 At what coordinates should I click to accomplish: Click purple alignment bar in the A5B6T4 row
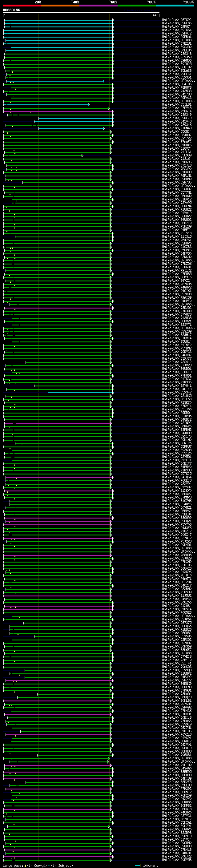point(58,111)
